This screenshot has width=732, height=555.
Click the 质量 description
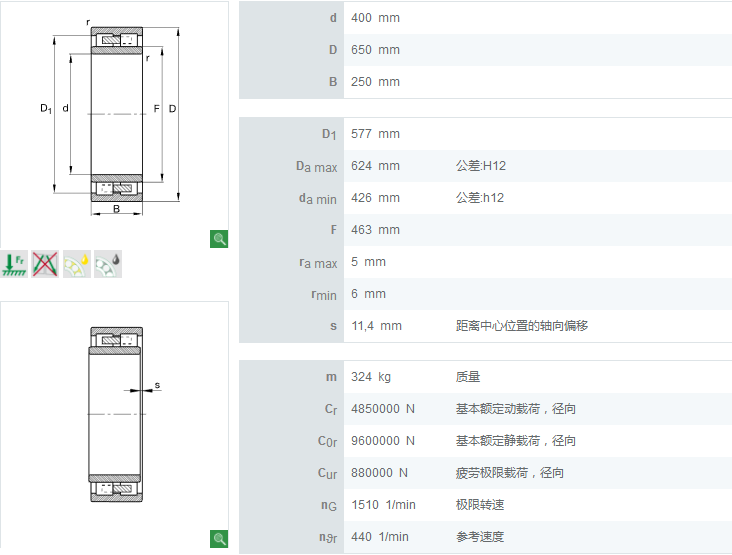pyautogui.click(x=468, y=377)
